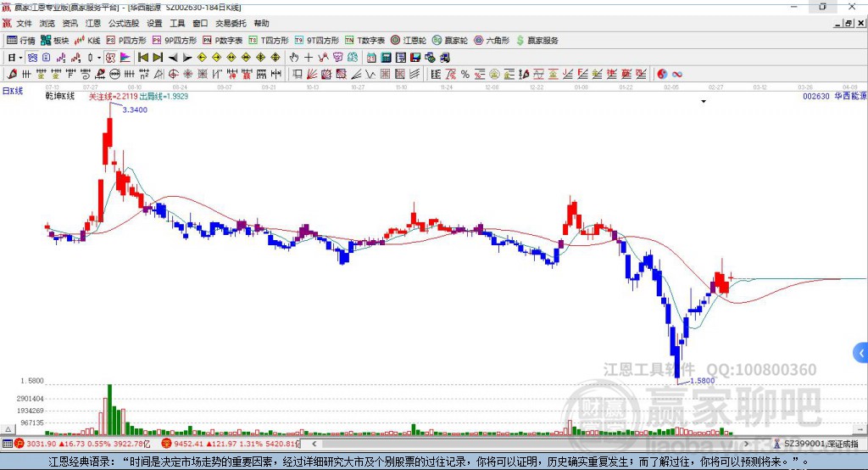Open the 赢家轮 wheel tool
This screenshot has height=470, width=868.
[x=450, y=41]
